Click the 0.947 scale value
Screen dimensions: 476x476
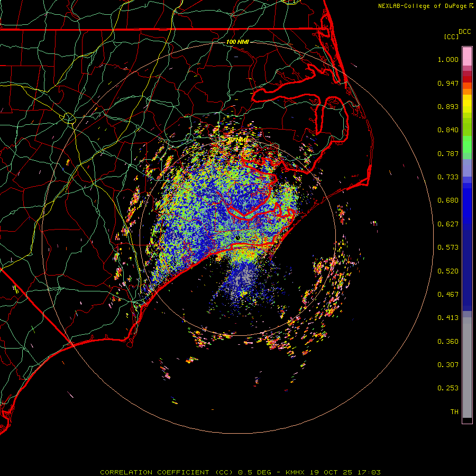pyautogui.click(x=448, y=83)
